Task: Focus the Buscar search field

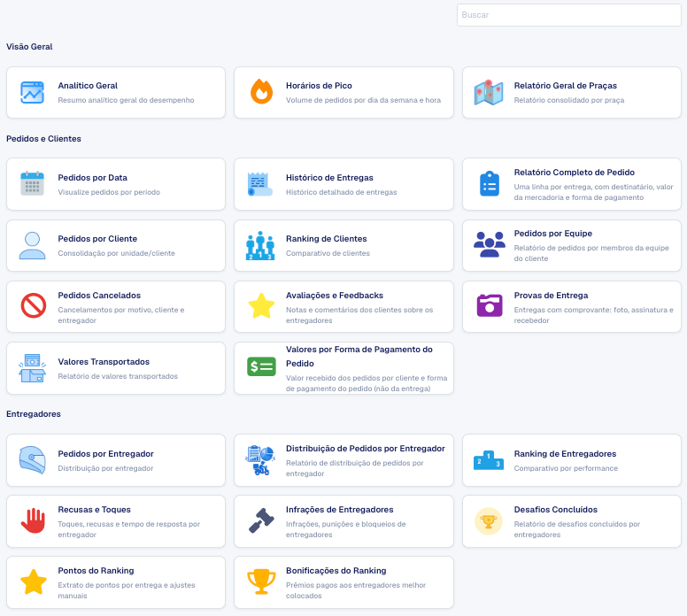Action: click(568, 15)
